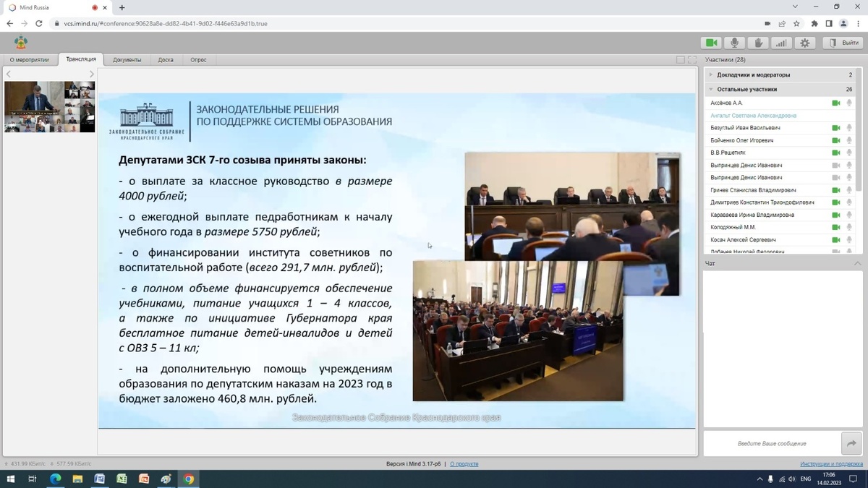Open Инструкции и поддержка link
Viewport: 868px width, 488px height.
[x=831, y=463]
